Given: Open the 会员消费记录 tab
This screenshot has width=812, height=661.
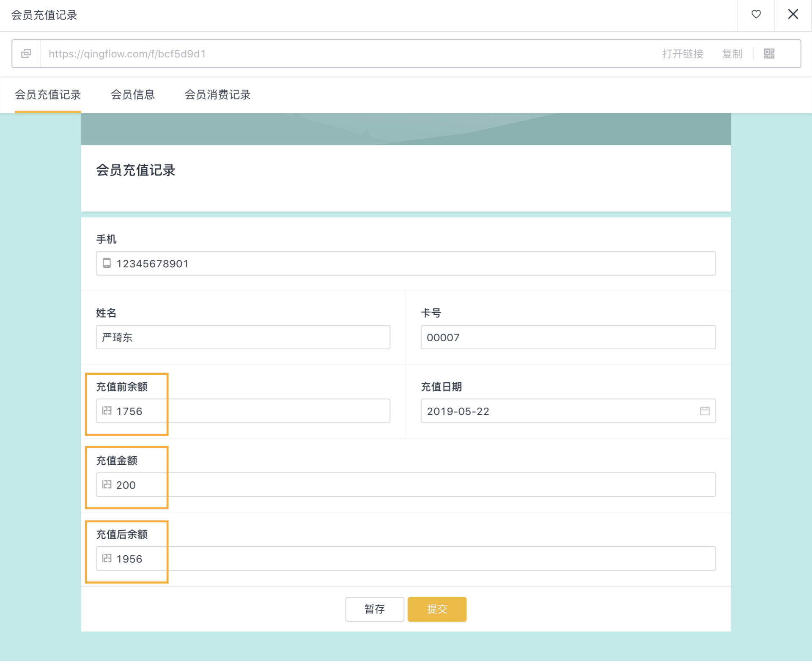Looking at the screenshot, I should pyautogui.click(x=217, y=95).
